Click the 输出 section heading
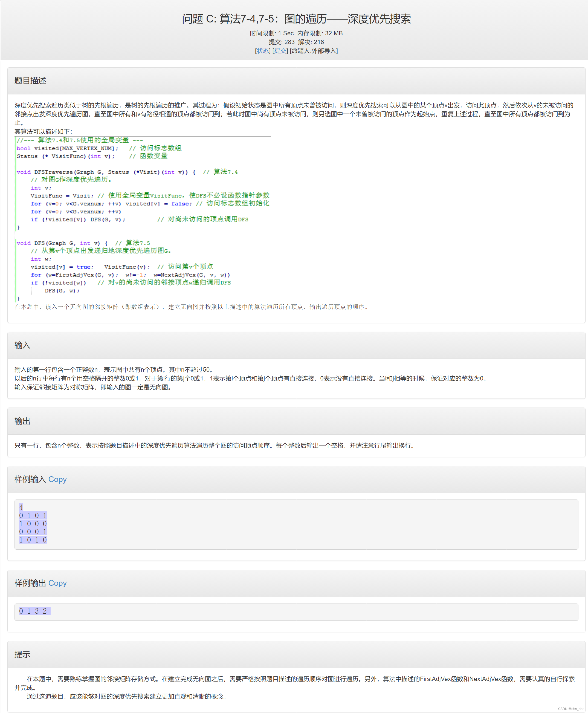Image resolution: width=588 pixels, height=713 pixels. point(22,421)
